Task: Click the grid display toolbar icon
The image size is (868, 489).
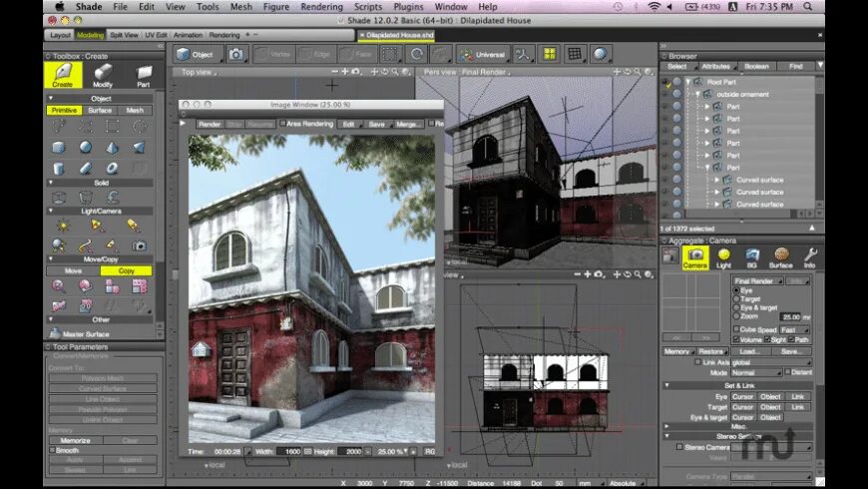Action: [x=575, y=54]
